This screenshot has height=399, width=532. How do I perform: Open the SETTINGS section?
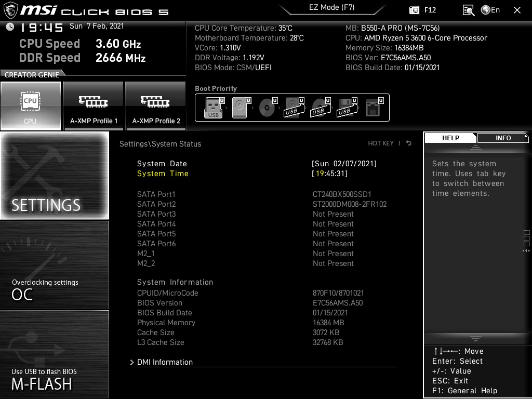(55, 176)
